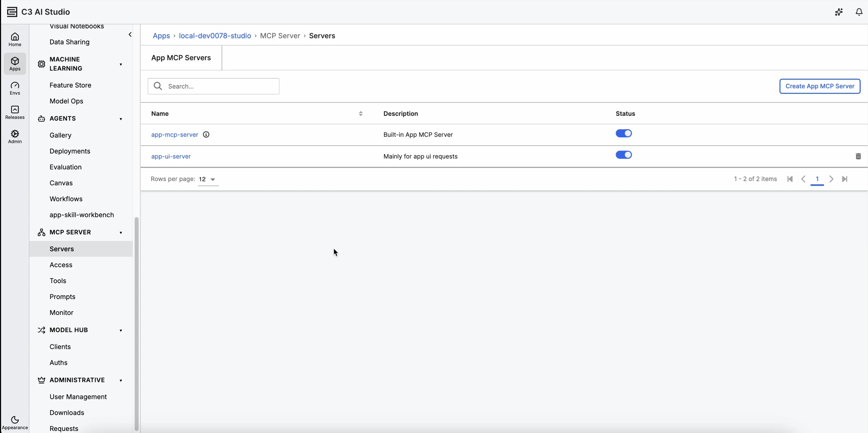Collapse the side navigation panel chevron
Screen dimensions: 868x433
(x=130, y=35)
